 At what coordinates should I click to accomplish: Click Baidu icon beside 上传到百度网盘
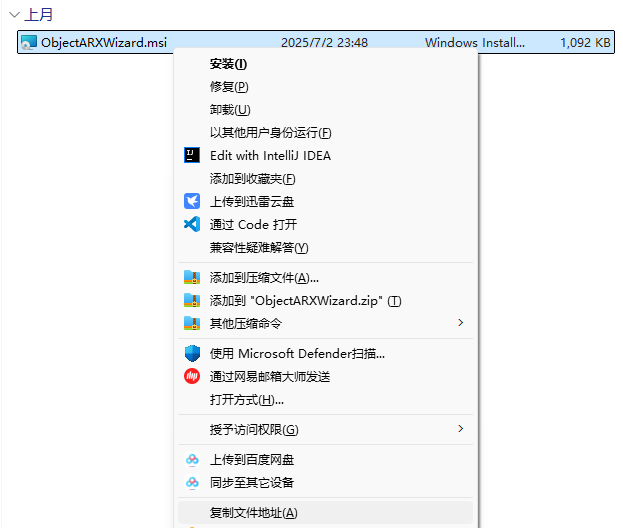[192, 459]
